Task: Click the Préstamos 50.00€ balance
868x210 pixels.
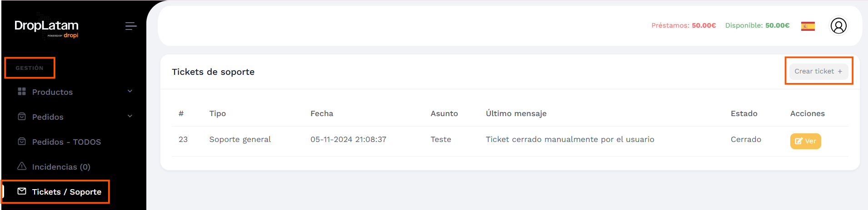Action: click(x=683, y=25)
